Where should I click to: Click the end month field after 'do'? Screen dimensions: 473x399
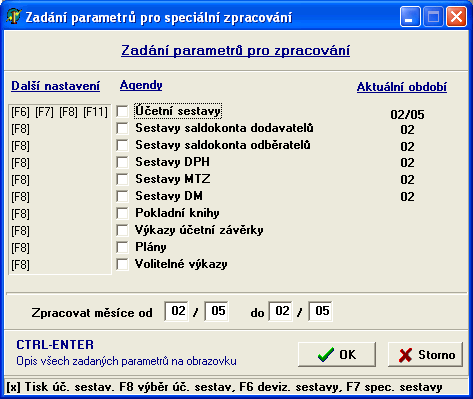[x=280, y=311]
